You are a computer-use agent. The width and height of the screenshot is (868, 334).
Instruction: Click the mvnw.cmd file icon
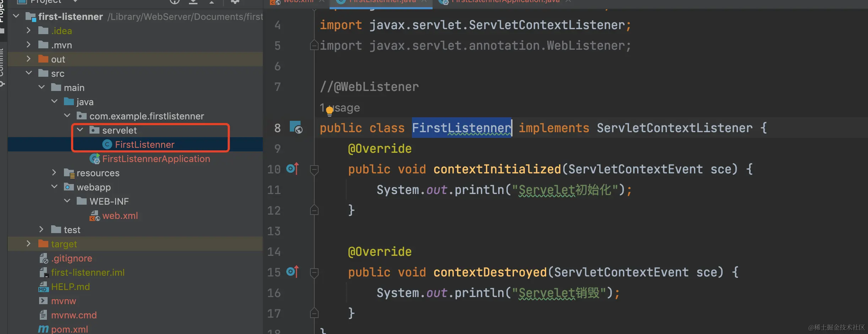coord(43,315)
